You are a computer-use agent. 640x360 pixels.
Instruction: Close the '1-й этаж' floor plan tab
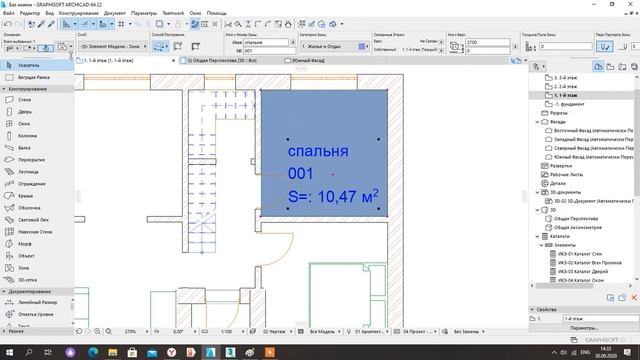pyautogui.click(x=173, y=60)
